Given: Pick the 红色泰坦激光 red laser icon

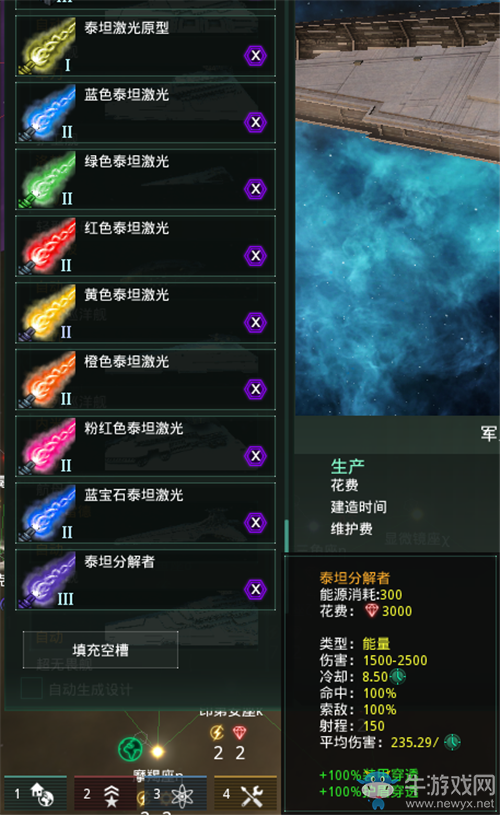Looking at the screenshot, I should (x=47, y=246).
